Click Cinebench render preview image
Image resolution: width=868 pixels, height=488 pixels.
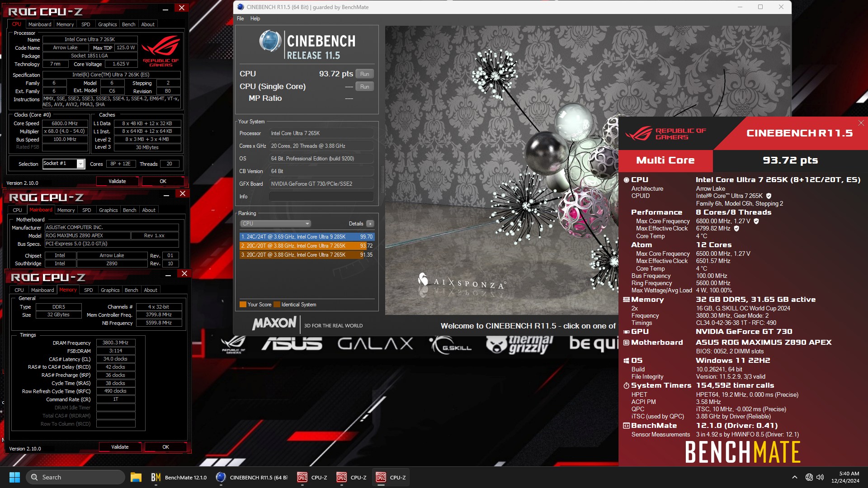click(x=501, y=170)
